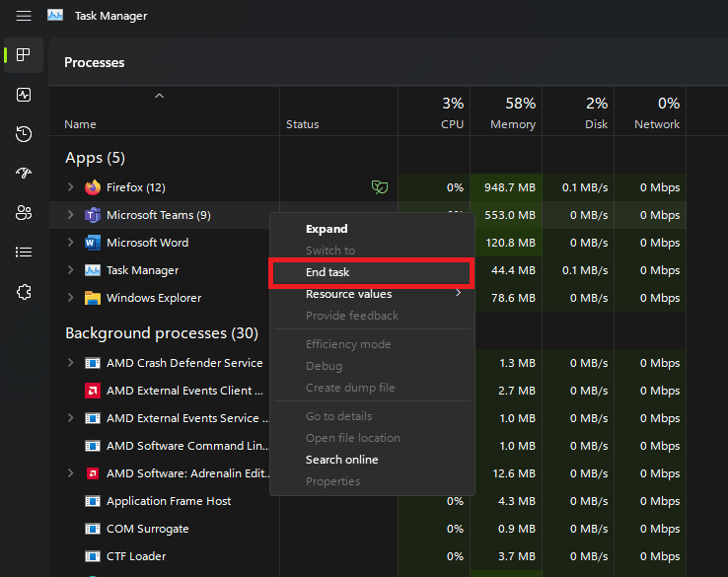Open the Details sidebar icon
Screen dimensions: 728x577
pos(24,252)
